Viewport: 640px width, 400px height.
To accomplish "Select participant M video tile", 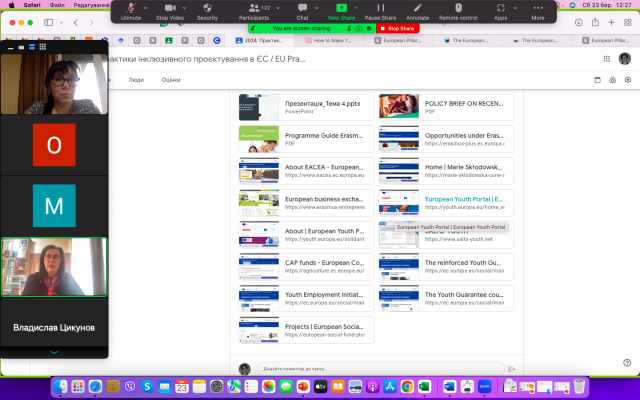I will click(x=54, y=205).
